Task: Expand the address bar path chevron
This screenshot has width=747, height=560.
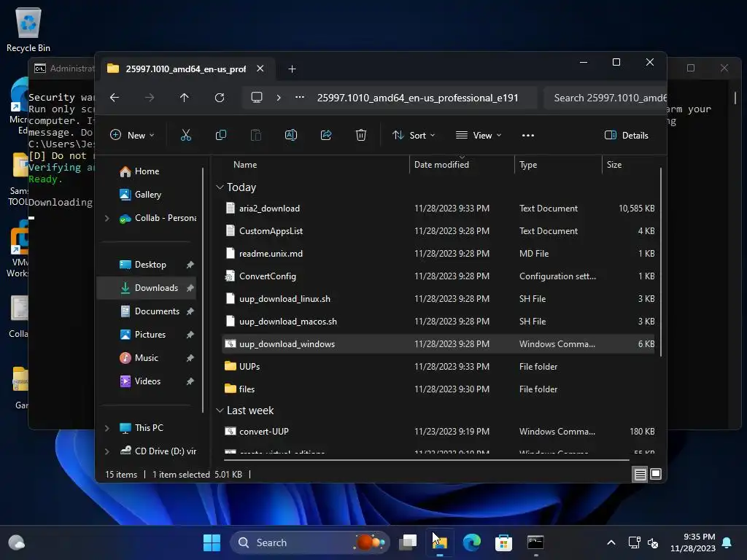Action: [x=279, y=98]
